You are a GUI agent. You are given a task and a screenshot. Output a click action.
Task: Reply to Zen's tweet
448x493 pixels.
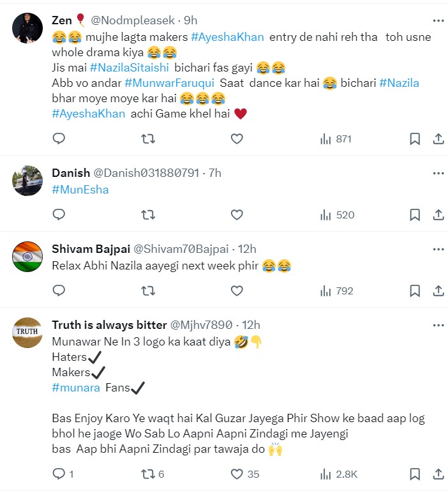point(59,139)
